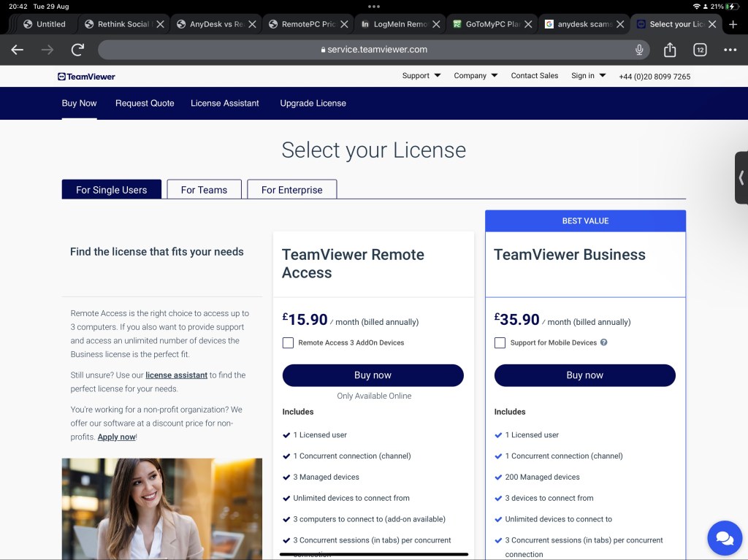Open the Upgrade License page

pos(313,103)
